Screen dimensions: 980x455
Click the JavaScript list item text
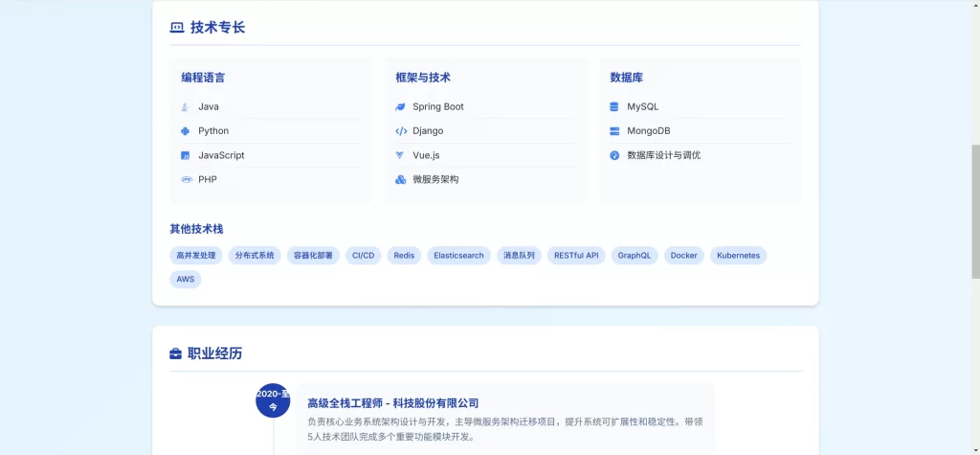221,156
